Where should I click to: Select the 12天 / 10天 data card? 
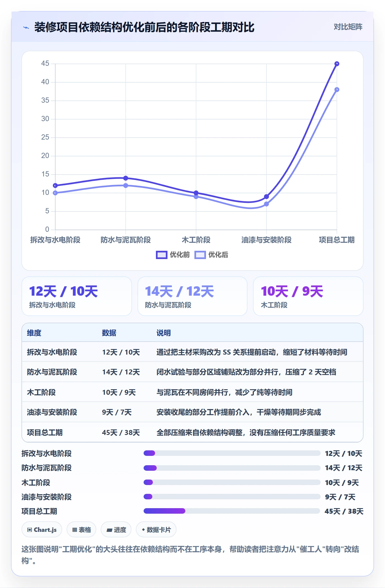click(77, 296)
